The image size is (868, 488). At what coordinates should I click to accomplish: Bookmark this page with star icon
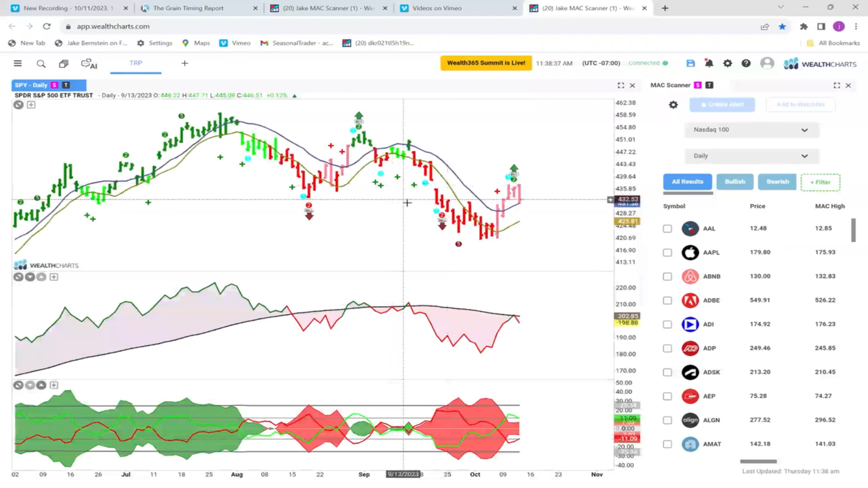[782, 27]
